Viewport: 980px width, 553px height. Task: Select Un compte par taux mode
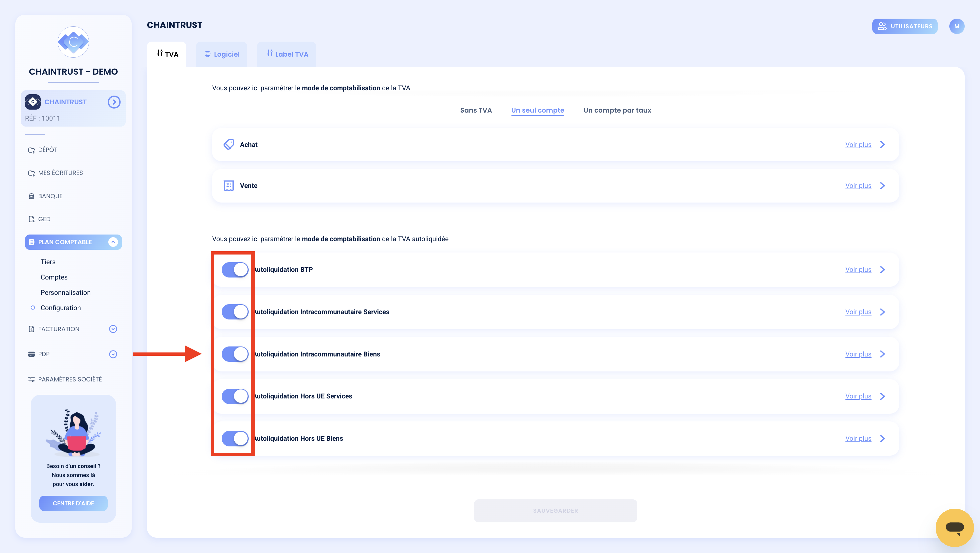coord(617,110)
